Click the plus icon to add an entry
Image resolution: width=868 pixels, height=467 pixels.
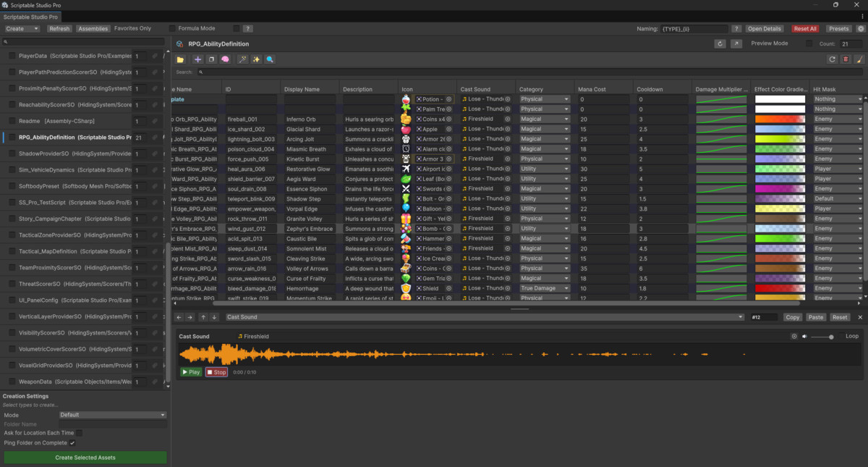pos(198,59)
